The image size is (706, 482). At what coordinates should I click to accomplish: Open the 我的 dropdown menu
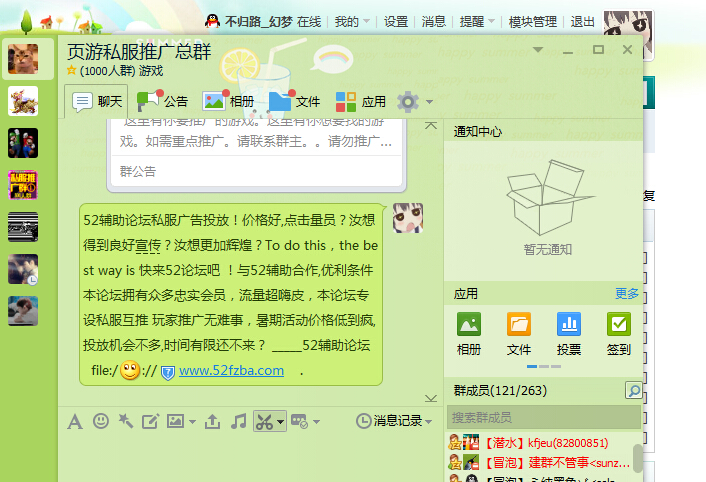(x=353, y=21)
